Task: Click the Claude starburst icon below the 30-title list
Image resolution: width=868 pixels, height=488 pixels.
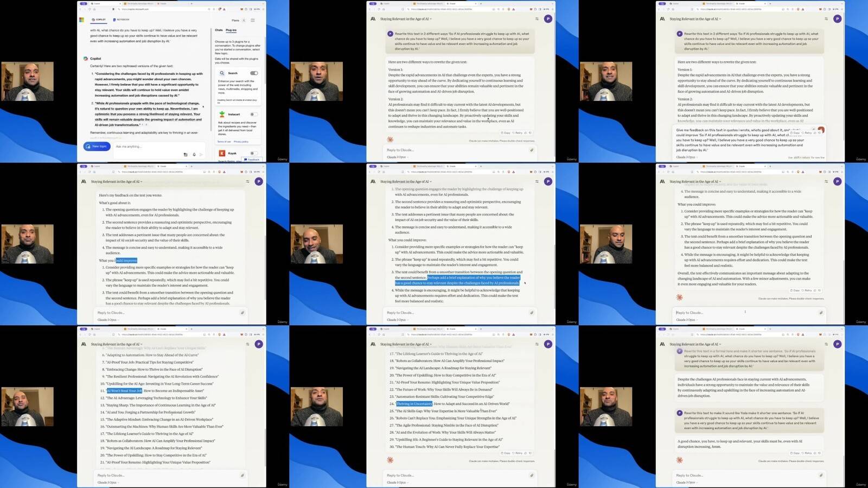Action: point(390,460)
